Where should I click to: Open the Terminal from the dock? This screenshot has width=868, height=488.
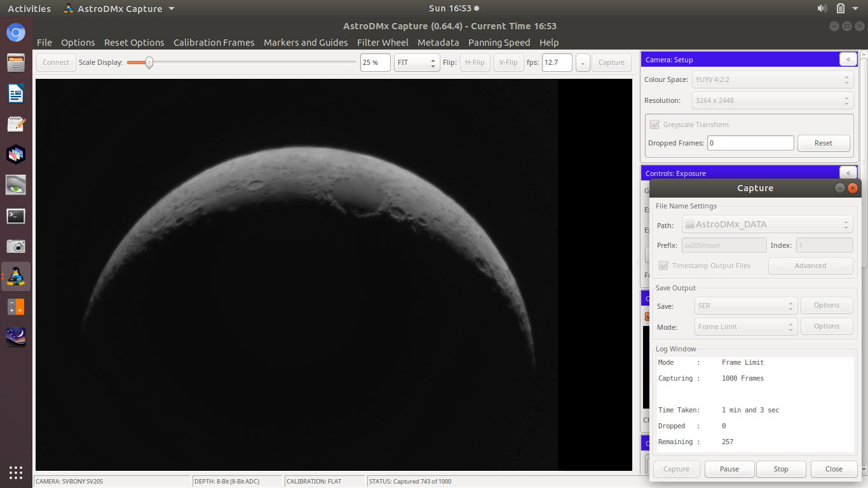click(15, 216)
